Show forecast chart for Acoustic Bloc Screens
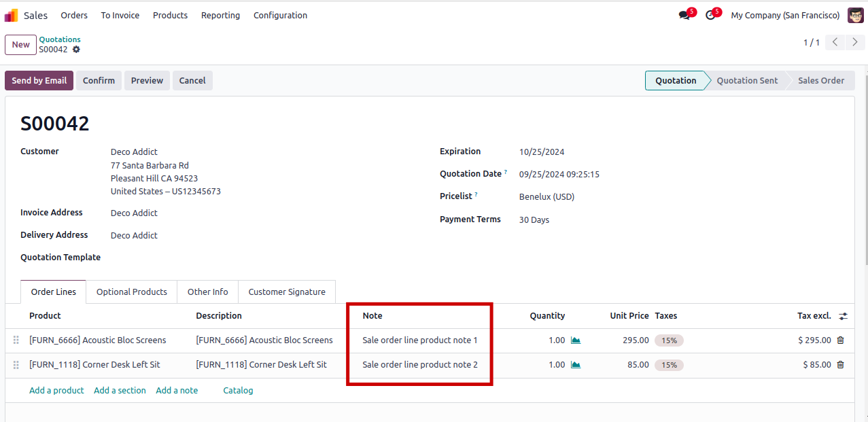 coord(576,340)
